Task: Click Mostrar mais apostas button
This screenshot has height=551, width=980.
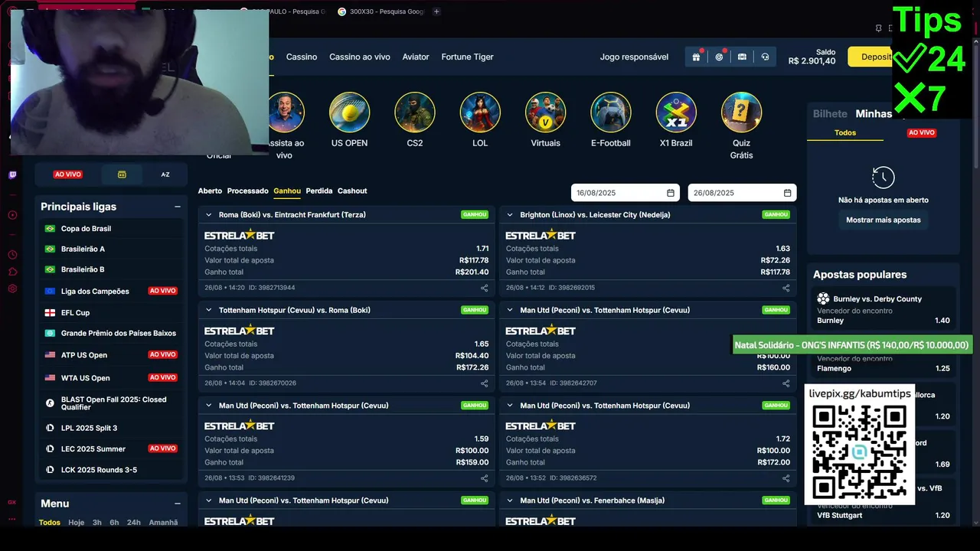Action: (883, 220)
